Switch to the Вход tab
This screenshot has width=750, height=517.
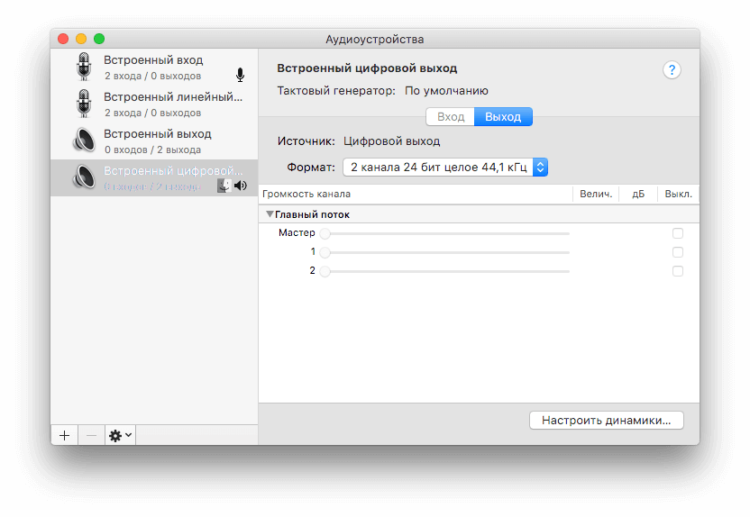pos(450,117)
